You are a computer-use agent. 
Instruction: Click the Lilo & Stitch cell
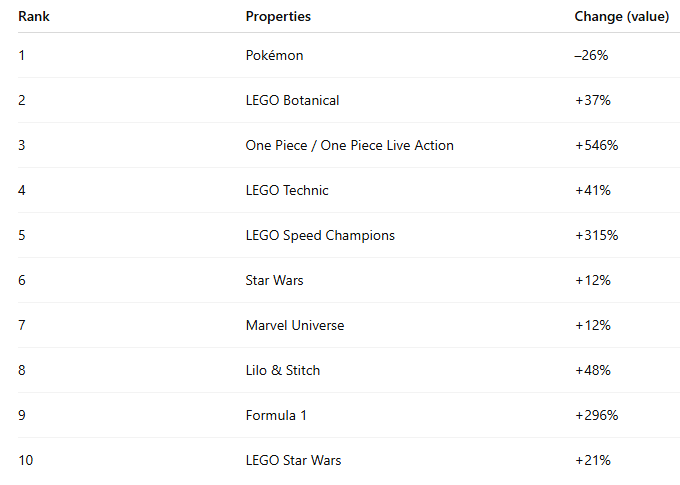click(283, 370)
